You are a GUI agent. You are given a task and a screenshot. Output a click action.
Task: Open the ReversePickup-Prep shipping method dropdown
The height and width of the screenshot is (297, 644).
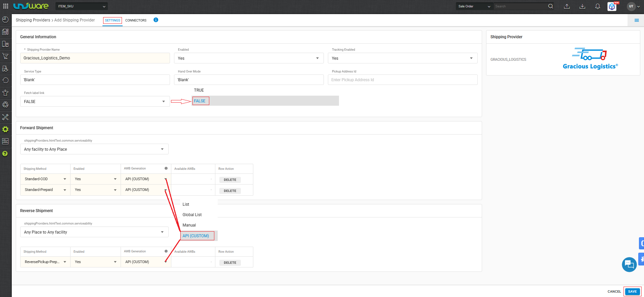(x=45, y=262)
